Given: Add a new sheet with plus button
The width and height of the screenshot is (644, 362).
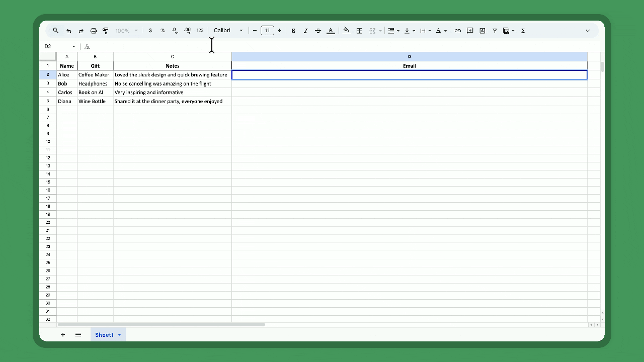Looking at the screenshot, I should coord(63,335).
